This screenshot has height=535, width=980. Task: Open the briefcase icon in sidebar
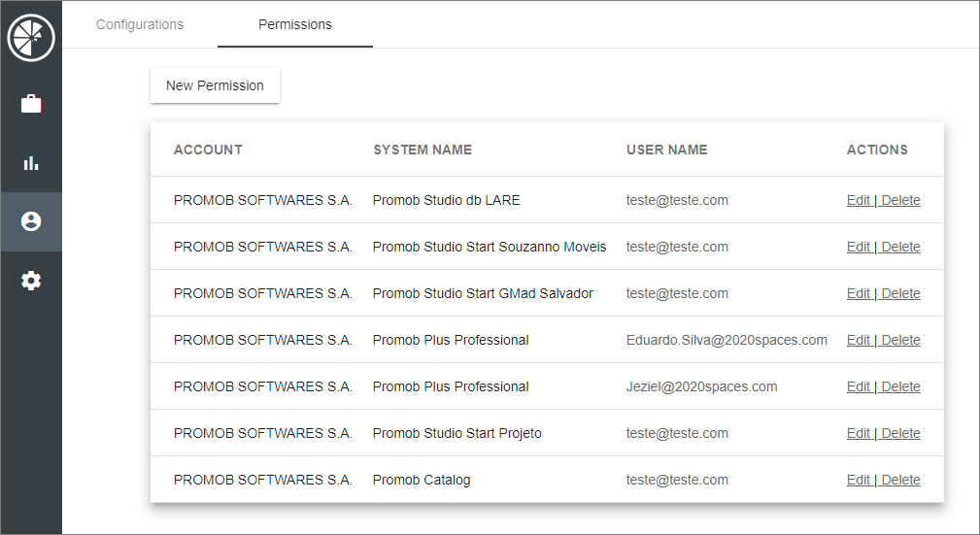coord(31,103)
